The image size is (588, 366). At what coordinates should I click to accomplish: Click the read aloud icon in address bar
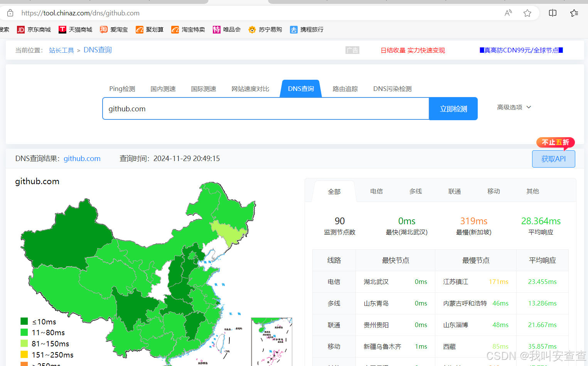click(x=508, y=13)
